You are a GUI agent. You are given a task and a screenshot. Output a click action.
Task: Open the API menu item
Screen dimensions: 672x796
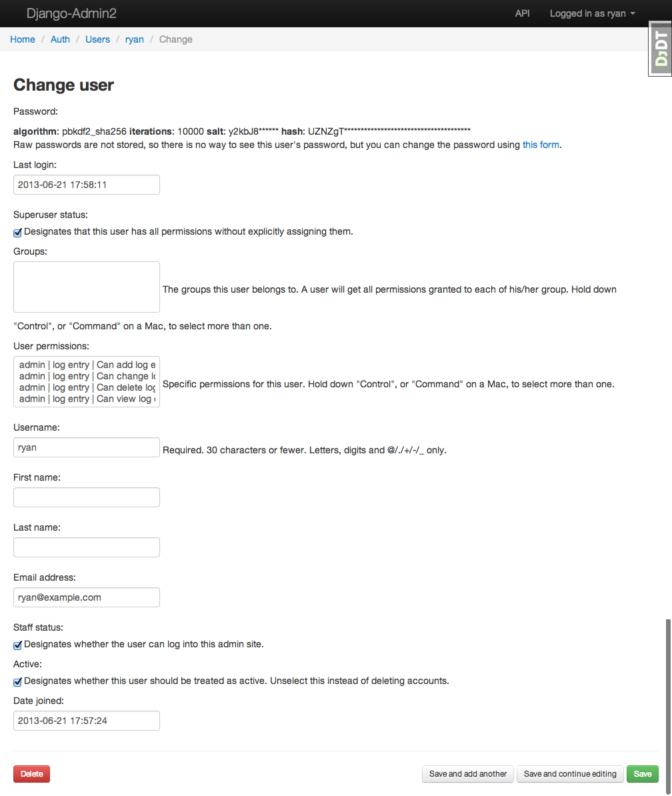click(x=523, y=13)
